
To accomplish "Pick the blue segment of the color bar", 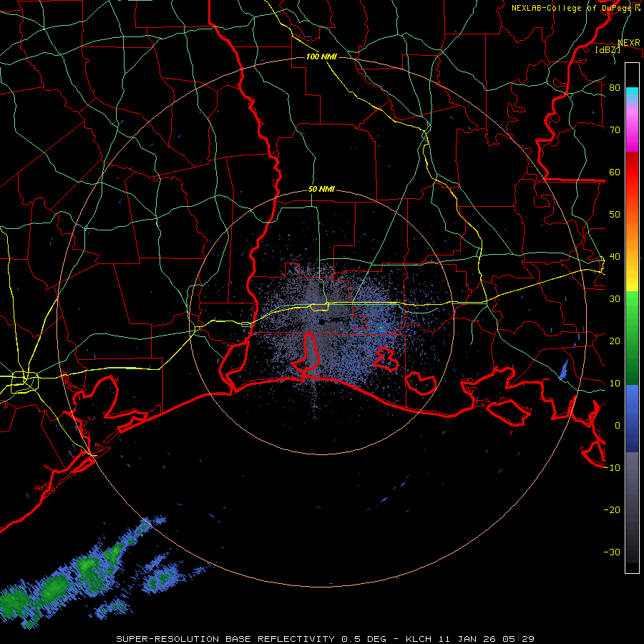I will (x=632, y=418).
